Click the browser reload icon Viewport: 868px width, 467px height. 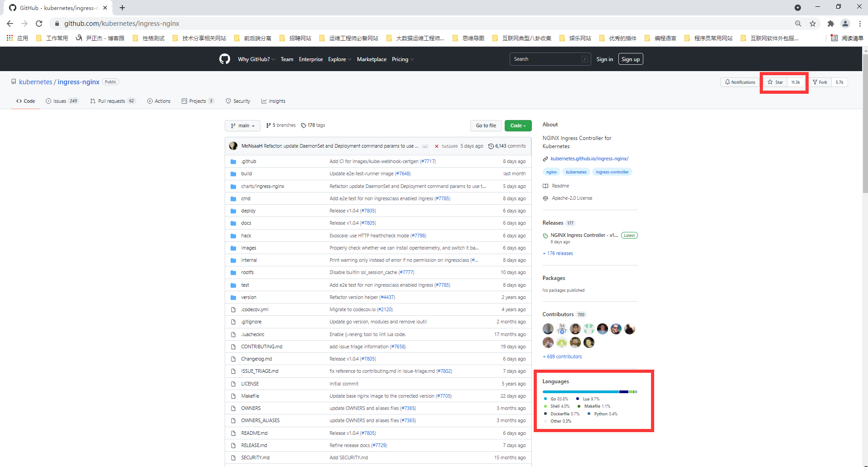(39, 24)
